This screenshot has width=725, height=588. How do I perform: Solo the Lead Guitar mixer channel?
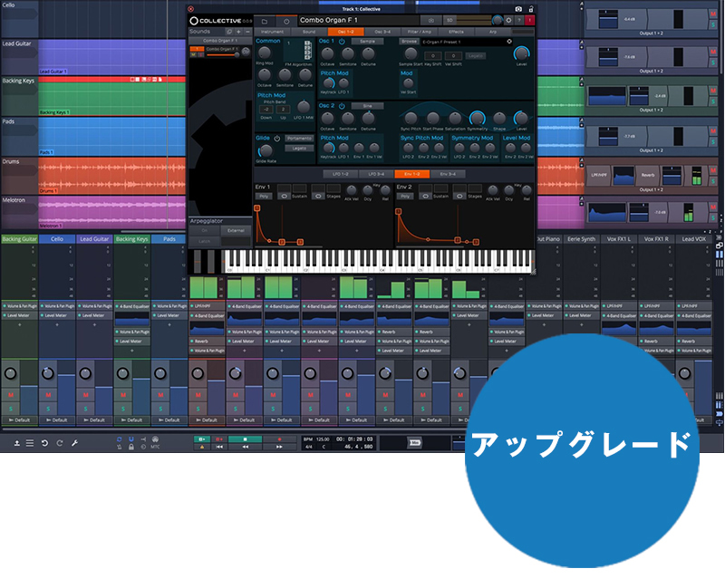click(85, 409)
